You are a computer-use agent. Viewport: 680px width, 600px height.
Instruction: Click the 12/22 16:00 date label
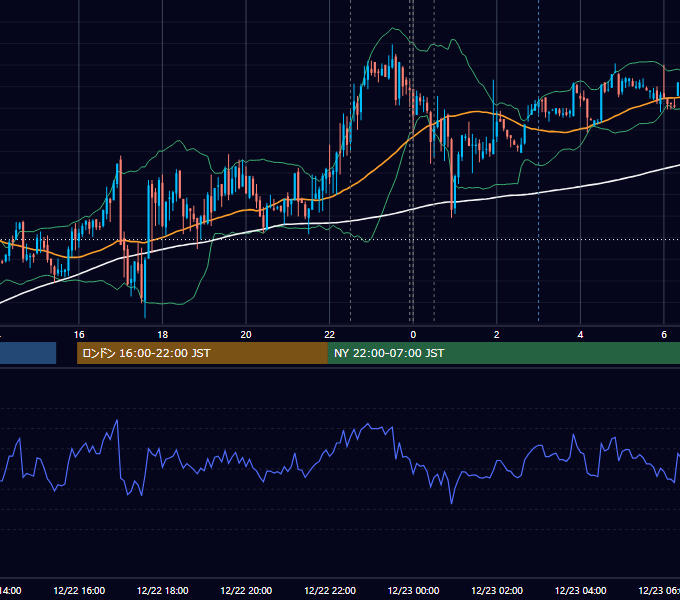[x=79, y=590]
